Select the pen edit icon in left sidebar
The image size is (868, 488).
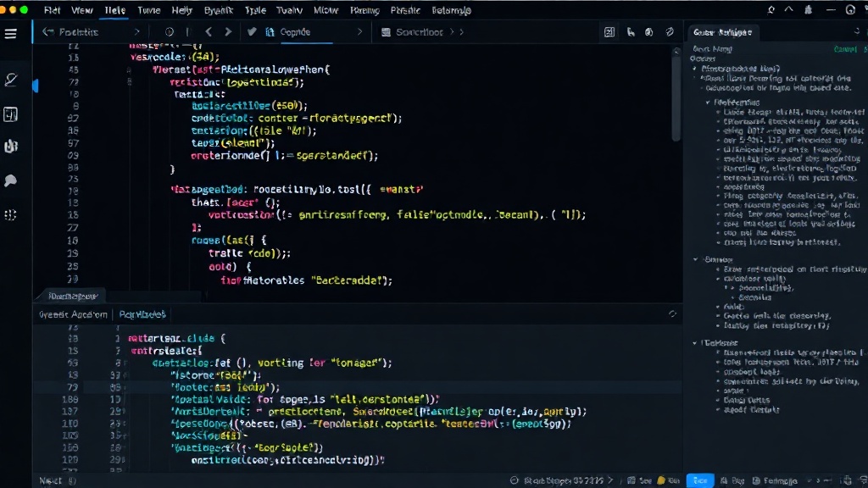click(10, 80)
